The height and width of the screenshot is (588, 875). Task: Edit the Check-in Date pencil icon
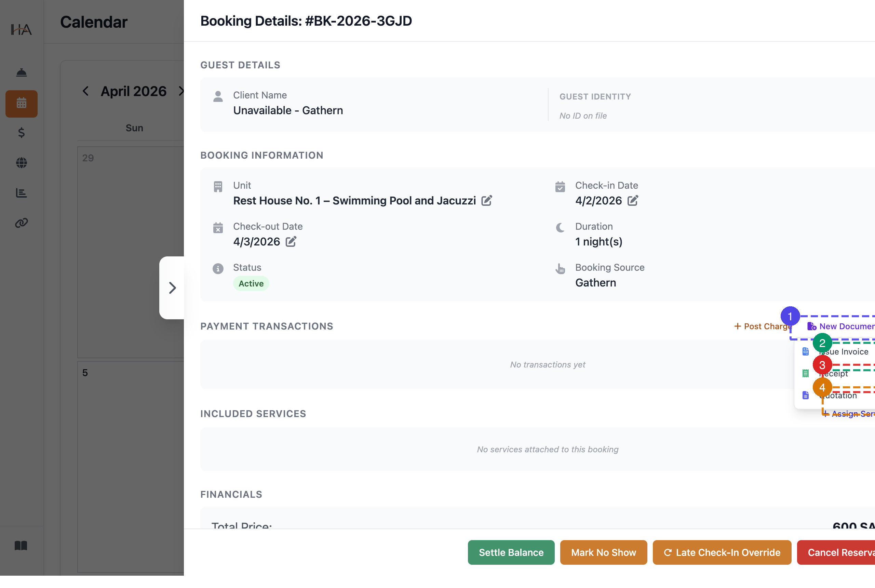pos(632,201)
